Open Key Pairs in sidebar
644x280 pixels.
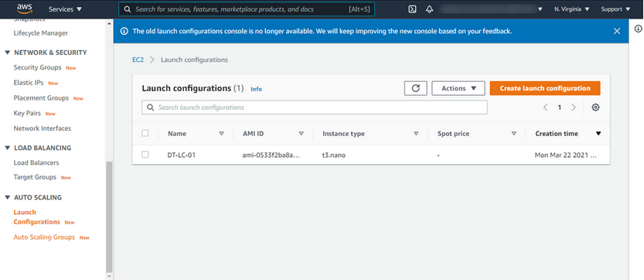pyautogui.click(x=27, y=113)
